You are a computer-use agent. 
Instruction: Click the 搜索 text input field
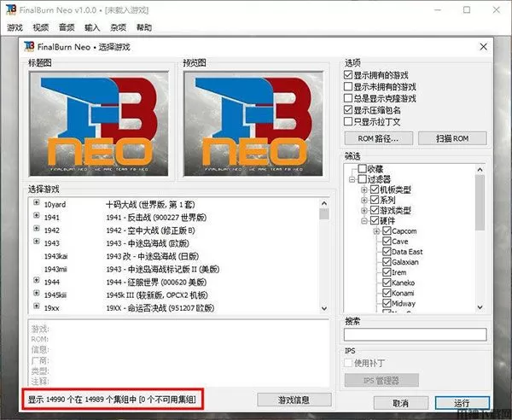pyautogui.click(x=415, y=335)
